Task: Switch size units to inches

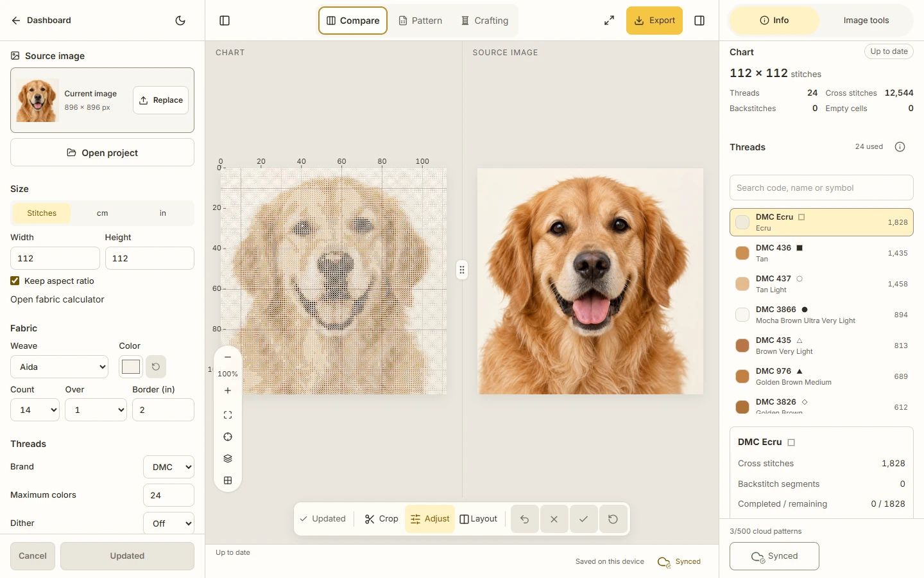Action: tap(163, 213)
